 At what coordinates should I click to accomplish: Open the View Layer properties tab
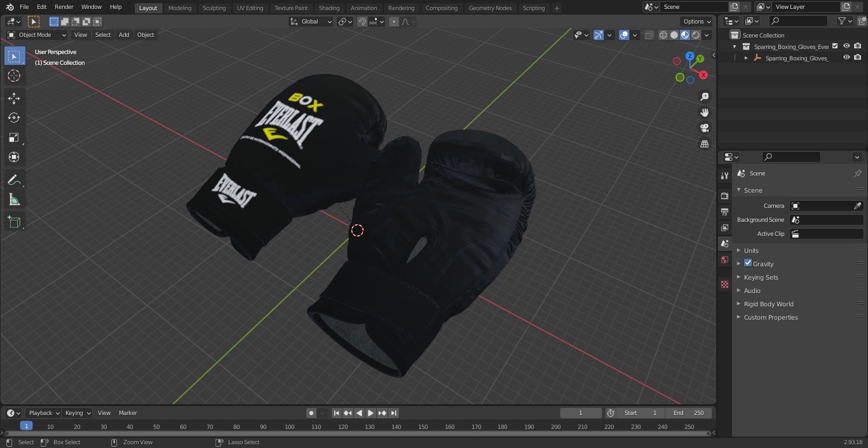[724, 227]
